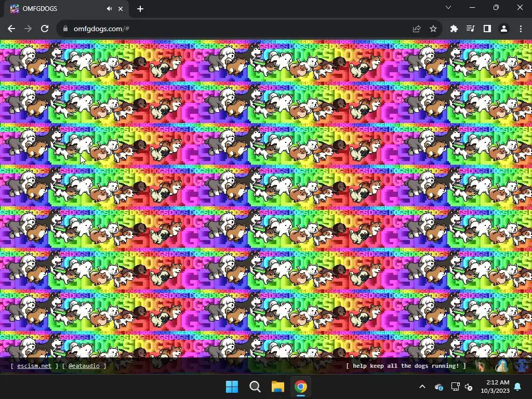Screen dimensions: 532x399
Task: Open the Extensions puzzle-piece menu
Action: pos(454,29)
